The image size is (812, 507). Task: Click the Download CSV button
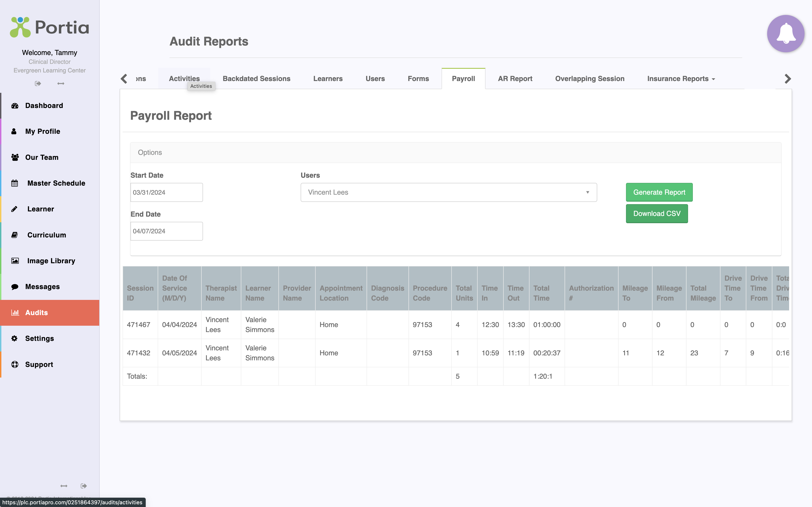pos(656,214)
